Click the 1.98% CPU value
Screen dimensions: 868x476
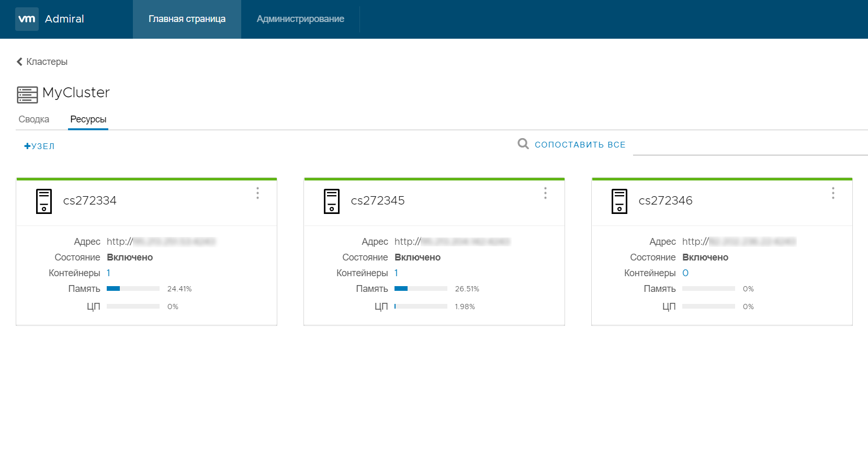point(465,307)
